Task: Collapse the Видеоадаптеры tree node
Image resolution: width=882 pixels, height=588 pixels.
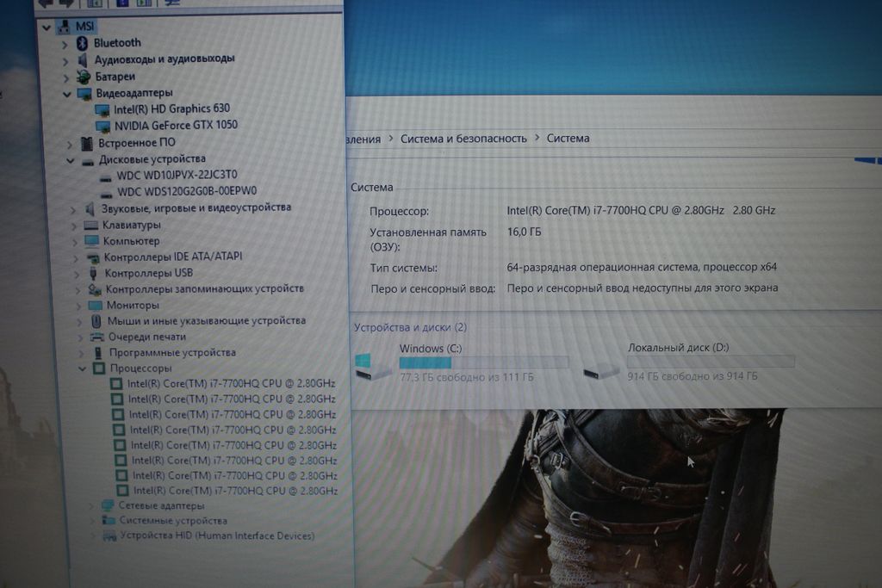Action: [67, 93]
